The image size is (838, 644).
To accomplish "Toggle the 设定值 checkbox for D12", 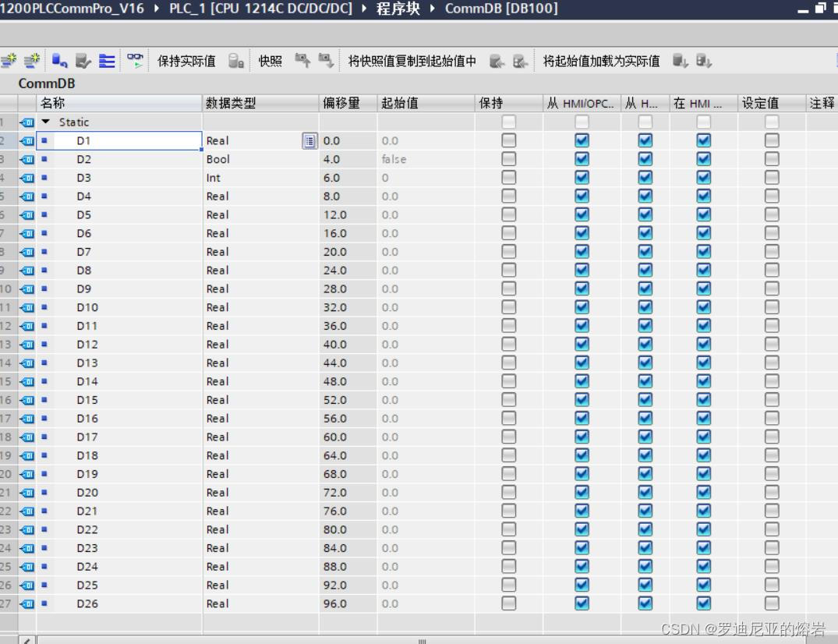I will (x=772, y=344).
